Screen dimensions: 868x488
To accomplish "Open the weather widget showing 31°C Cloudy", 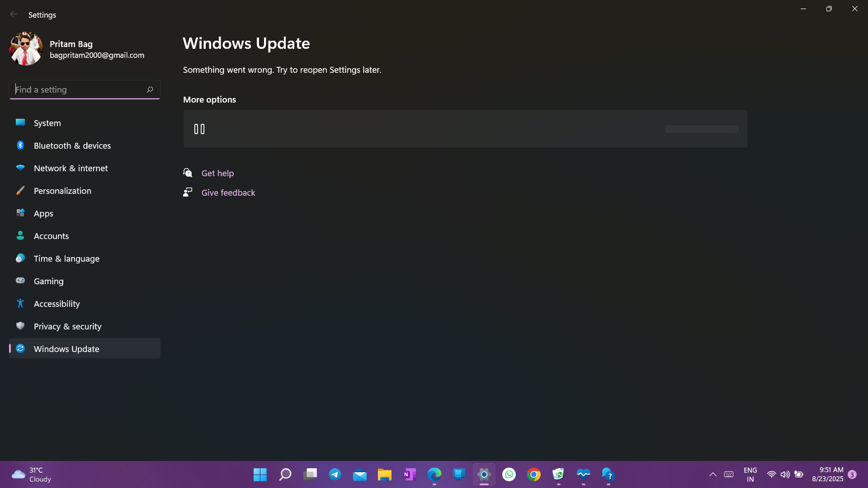I will click(32, 474).
